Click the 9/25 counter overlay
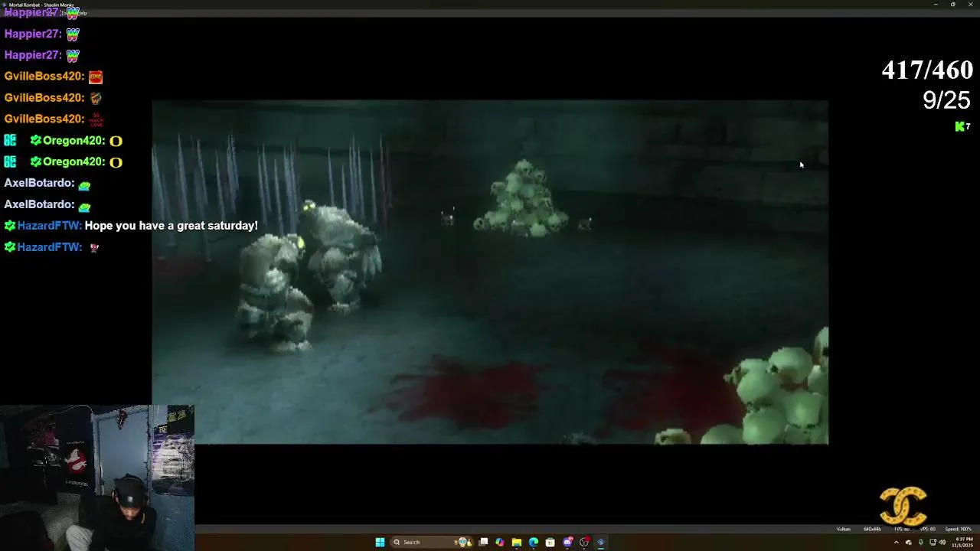Image resolution: width=980 pixels, height=551 pixels. point(947,100)
